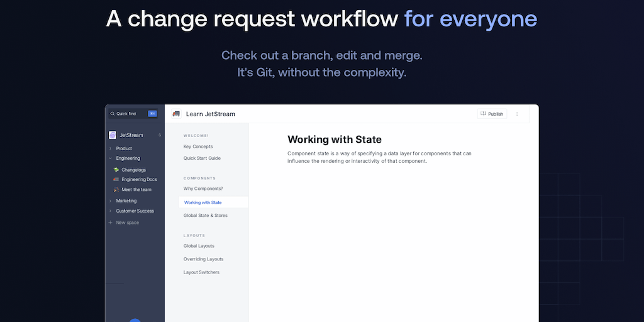The image size is (644, 322).
Task: Click the magnifier icon in Quick find
Action: [113, 114]
